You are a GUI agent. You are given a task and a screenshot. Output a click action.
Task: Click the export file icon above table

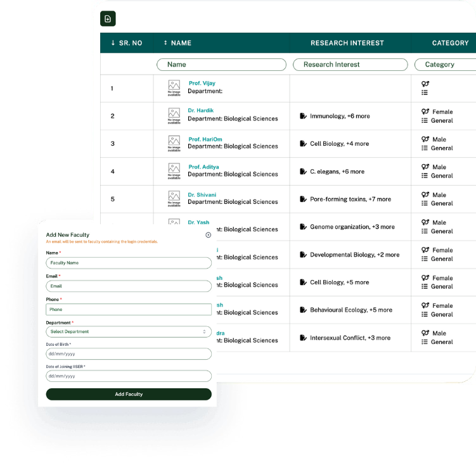pyautogui.click(x=108, y=19)
